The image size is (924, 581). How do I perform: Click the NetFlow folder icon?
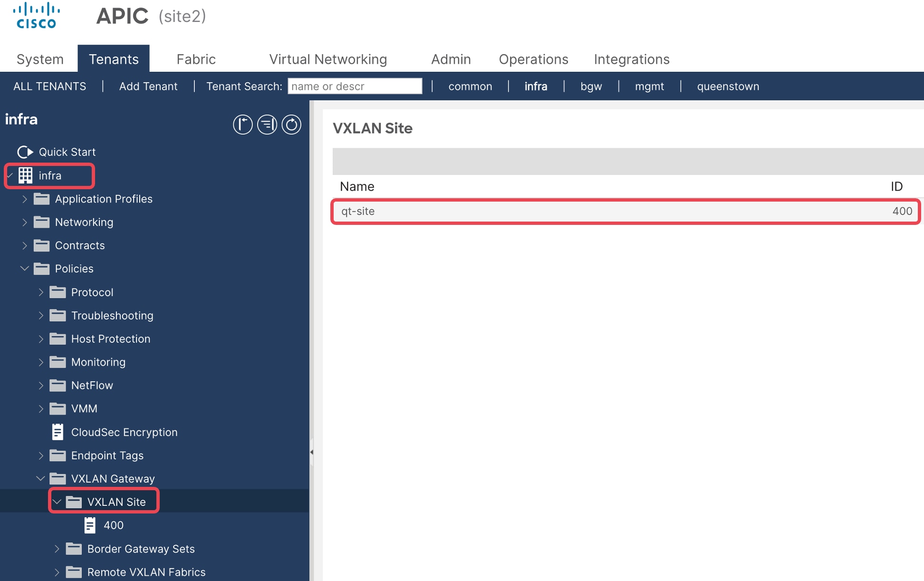(x=58, y=385)
